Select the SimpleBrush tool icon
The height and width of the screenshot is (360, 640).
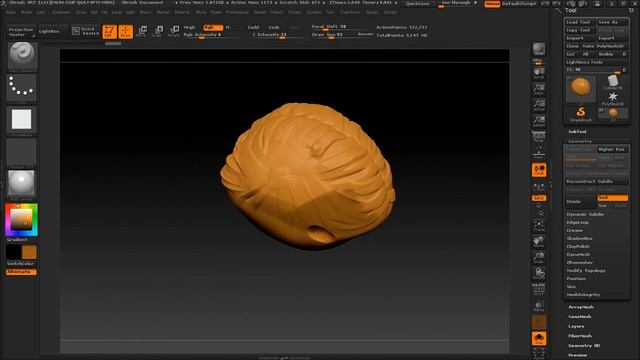click(x=580, y=113)
